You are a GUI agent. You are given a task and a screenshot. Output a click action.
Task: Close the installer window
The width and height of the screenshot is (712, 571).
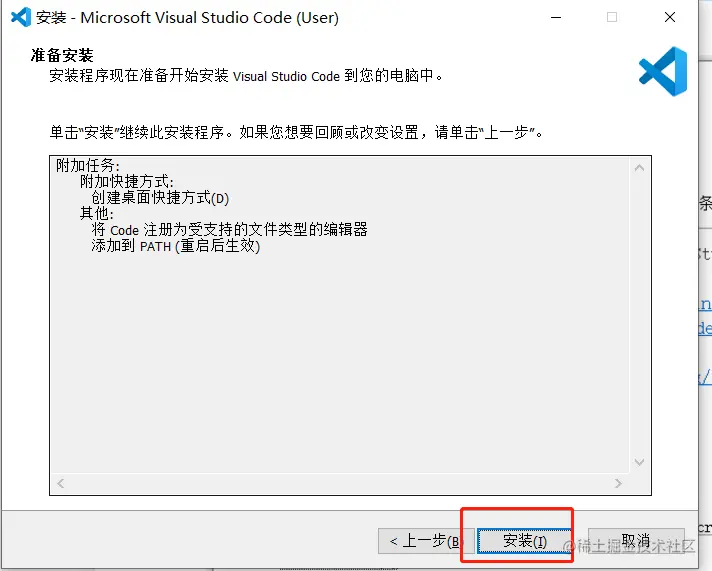click(x=670, y=17)
